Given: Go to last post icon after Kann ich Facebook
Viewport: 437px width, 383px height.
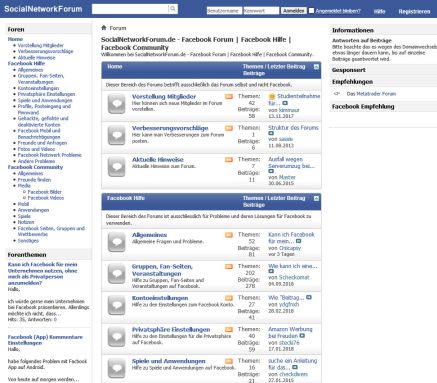Looking at the screenshot, I should click(x=299, y=241).
